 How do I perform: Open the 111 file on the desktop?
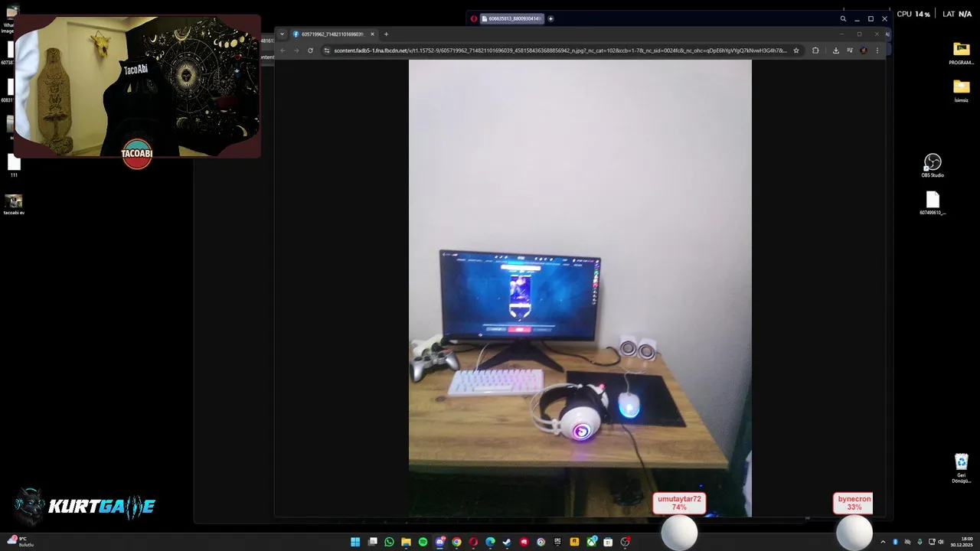point(14,165)
